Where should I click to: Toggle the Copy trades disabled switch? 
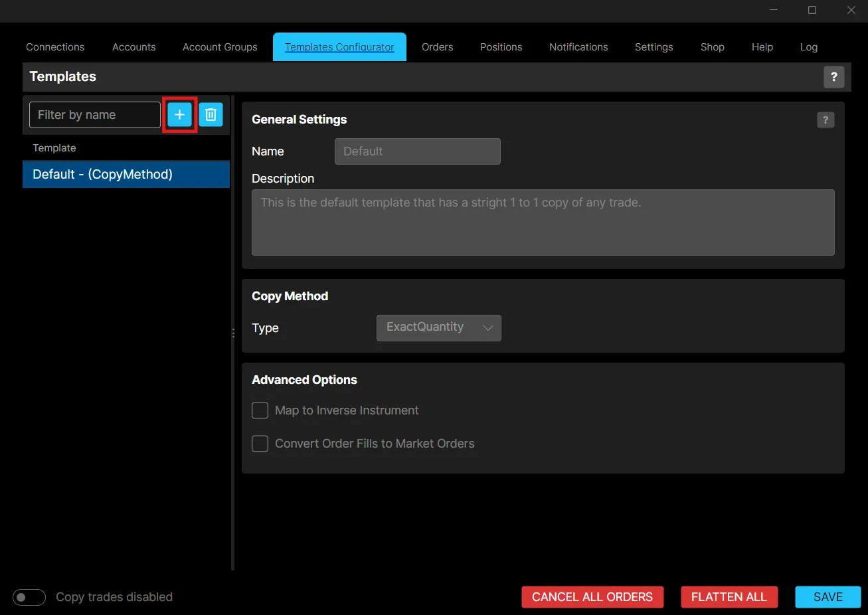pyautogui.click(x=29, y=597)
